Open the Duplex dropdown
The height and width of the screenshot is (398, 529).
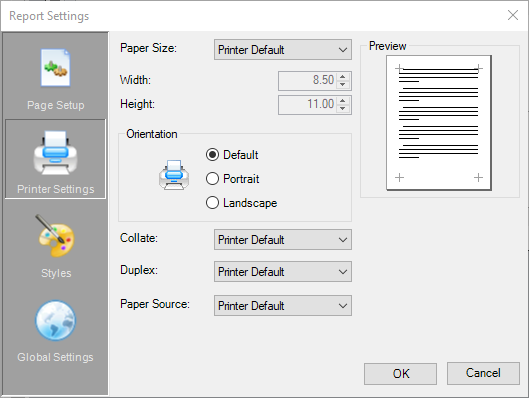point(283,272)
